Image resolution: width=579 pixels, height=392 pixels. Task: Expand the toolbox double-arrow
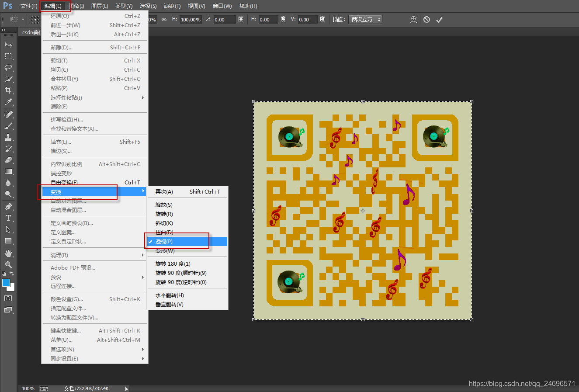4,30
